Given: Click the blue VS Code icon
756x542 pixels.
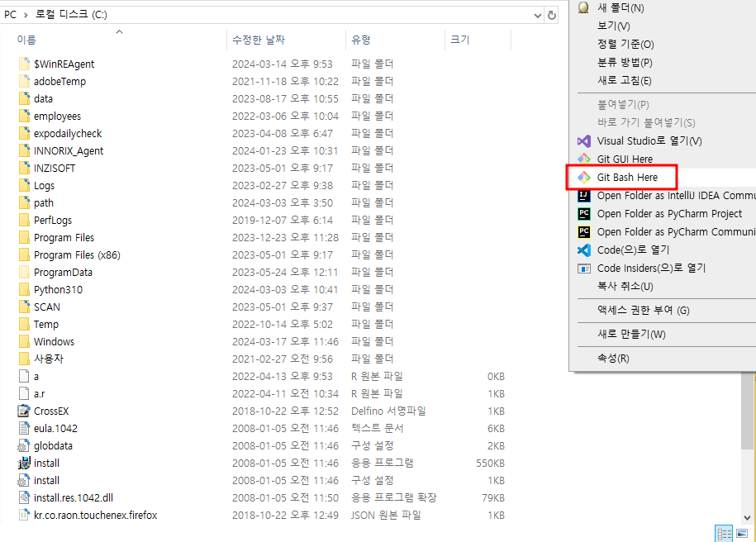Looking at the screenshot, I should (x=584, y=250).
